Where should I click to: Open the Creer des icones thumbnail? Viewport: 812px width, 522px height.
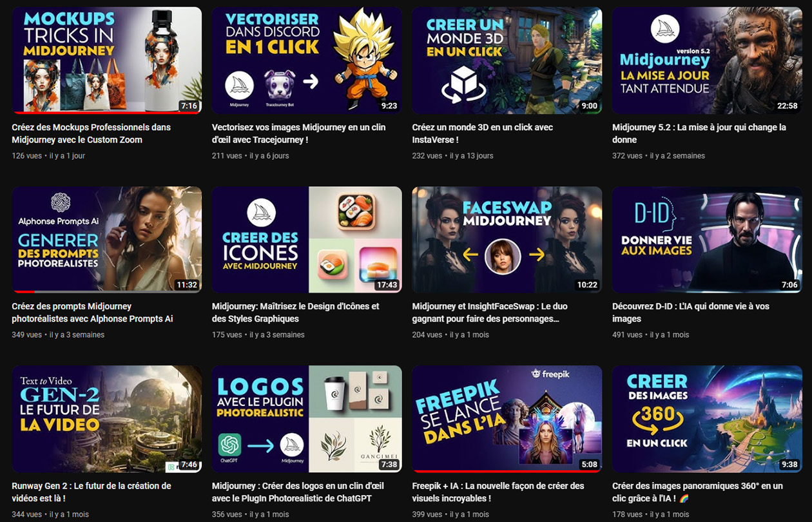click(307, 240)
